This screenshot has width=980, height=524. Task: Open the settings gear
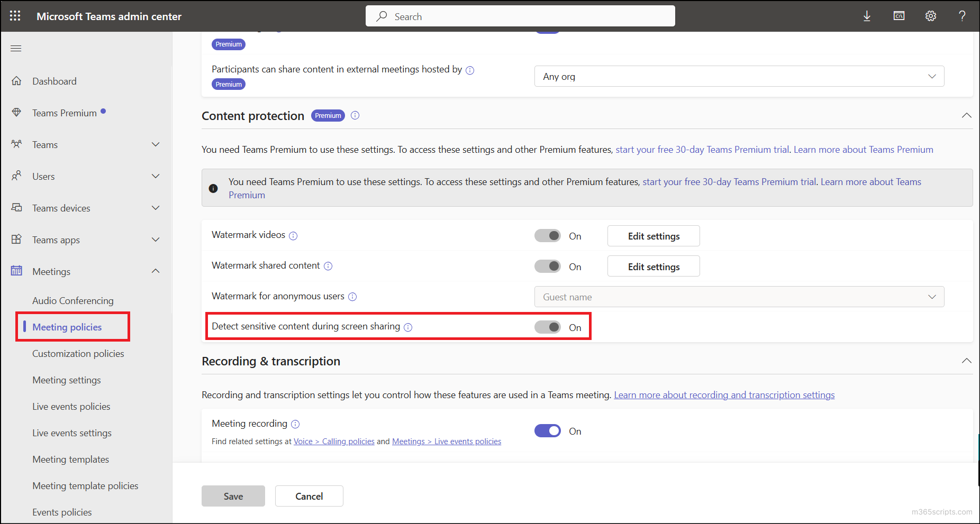931,16
